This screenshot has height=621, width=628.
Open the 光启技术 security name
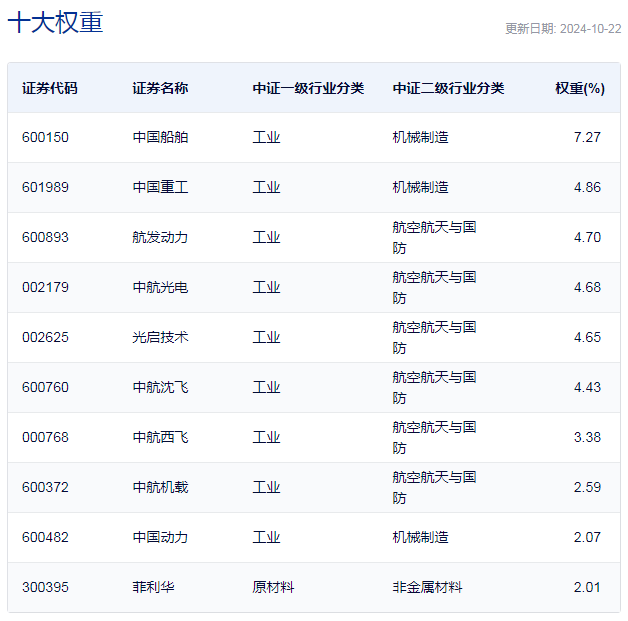(160, 337)
